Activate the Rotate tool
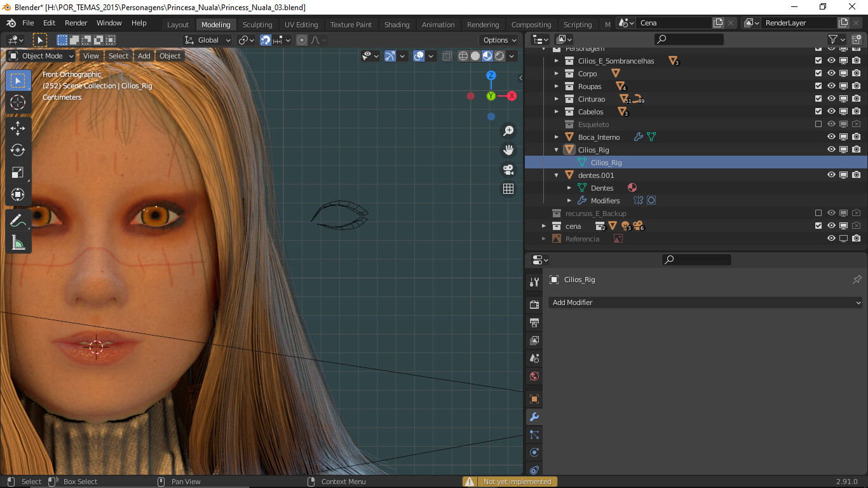Viewport: 868px width, 488px height. coord(18,150)
